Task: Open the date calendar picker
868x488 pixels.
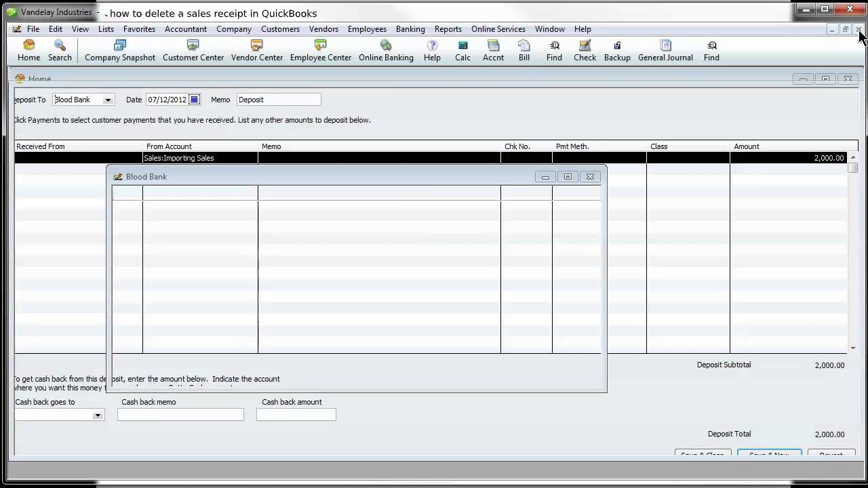Action: coord(194,100)
